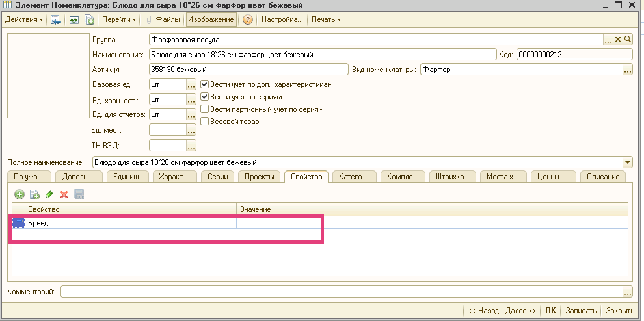Expand the Полное наименование dropdown arrow
Screen dimensions: 644x321
[x=627, y=162]
